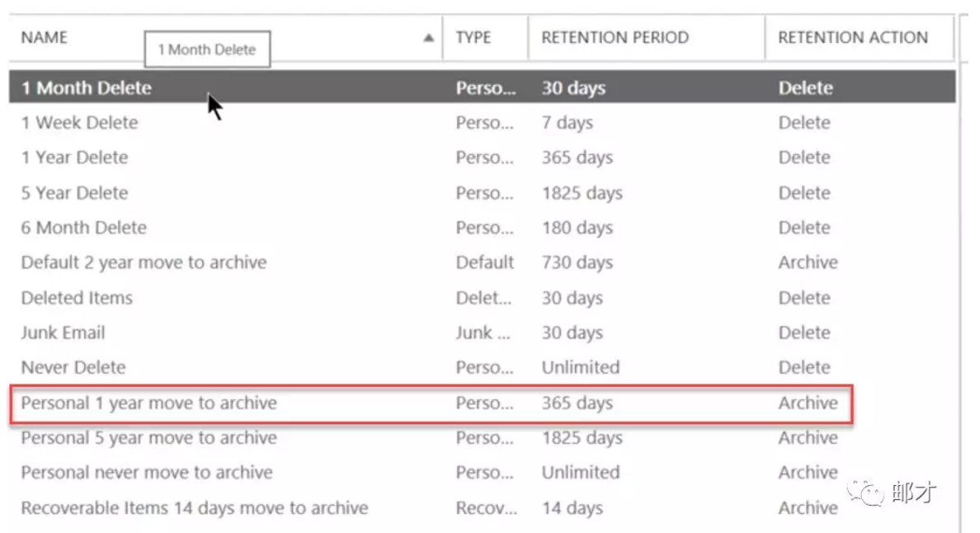Select Personal 1 year move to archive

coord(149,403)
